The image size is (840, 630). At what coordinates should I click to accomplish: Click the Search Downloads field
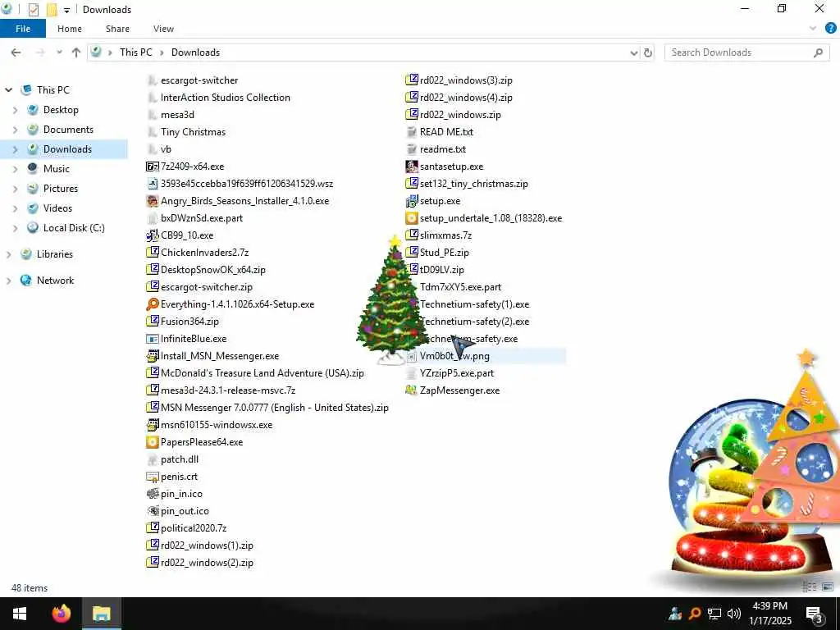pyautogui.click(x=746, y=52)
